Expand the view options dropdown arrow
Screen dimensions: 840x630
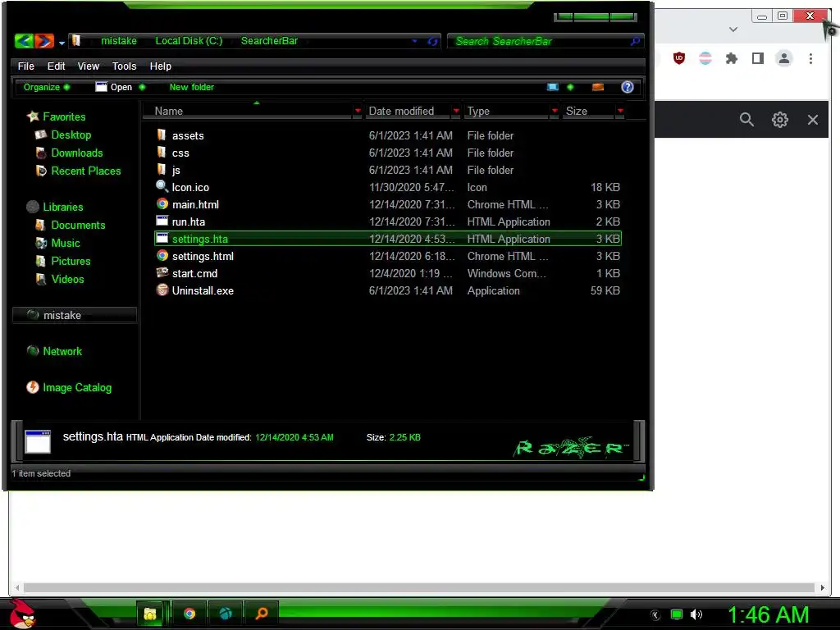point(571,87)
